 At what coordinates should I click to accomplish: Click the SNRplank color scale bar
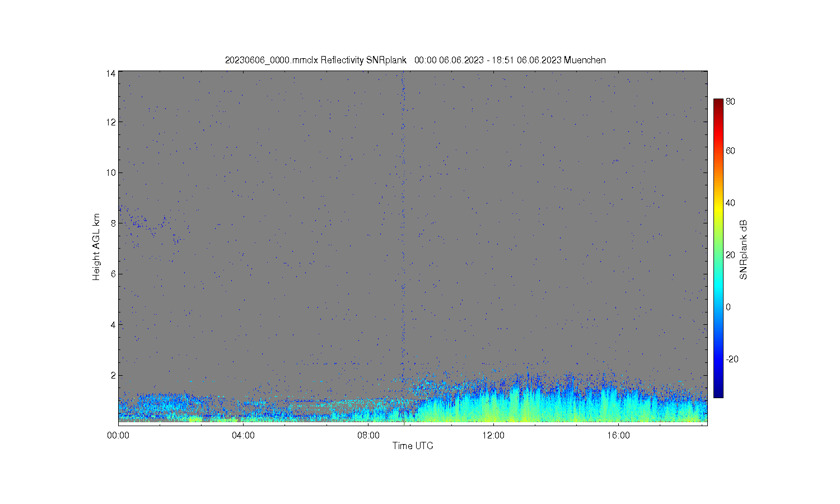click(718, 248)
